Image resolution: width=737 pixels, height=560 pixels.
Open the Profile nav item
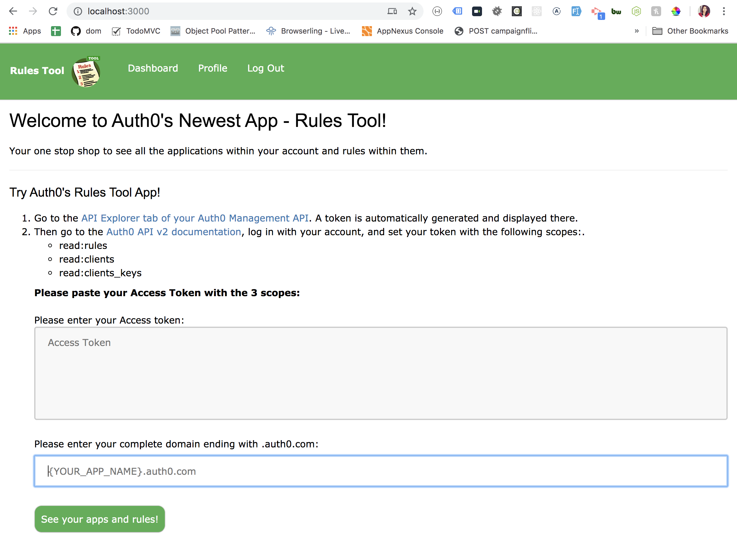tap(213, 68)
